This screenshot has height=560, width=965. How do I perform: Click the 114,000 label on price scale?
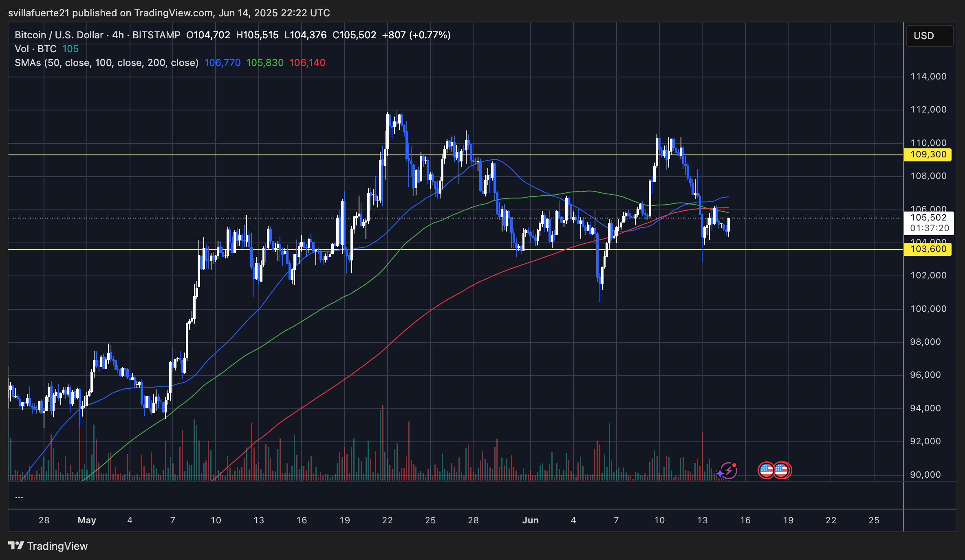[928, 77]
